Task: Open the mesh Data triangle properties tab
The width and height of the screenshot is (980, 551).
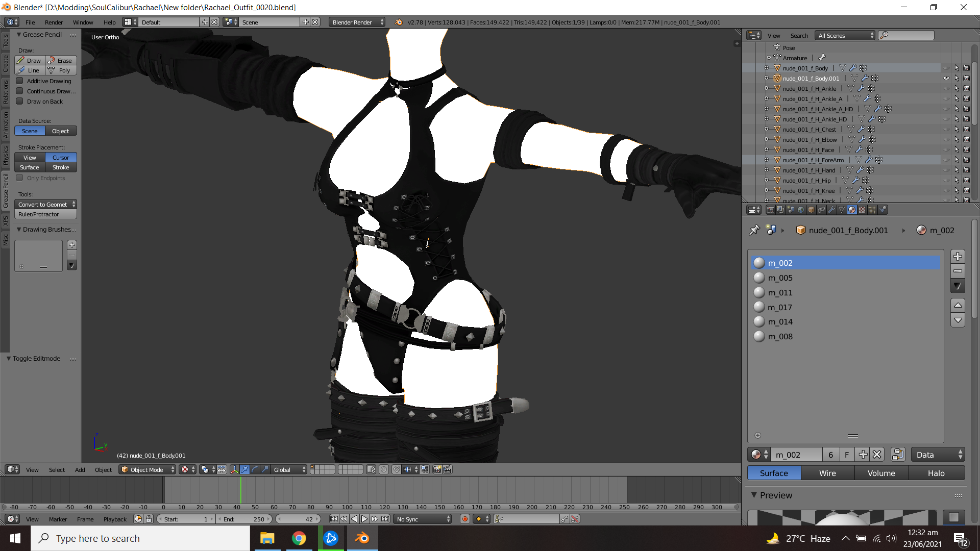Action: 842,210
